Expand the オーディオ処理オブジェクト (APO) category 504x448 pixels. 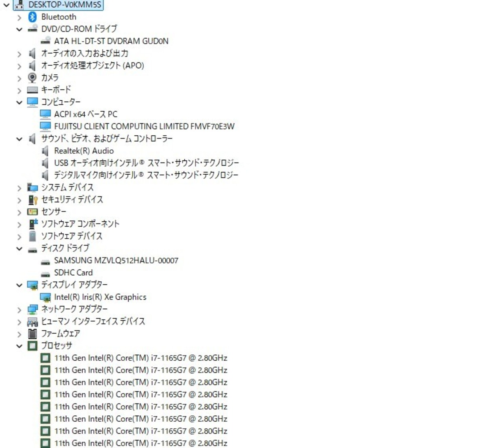point(19,66)
